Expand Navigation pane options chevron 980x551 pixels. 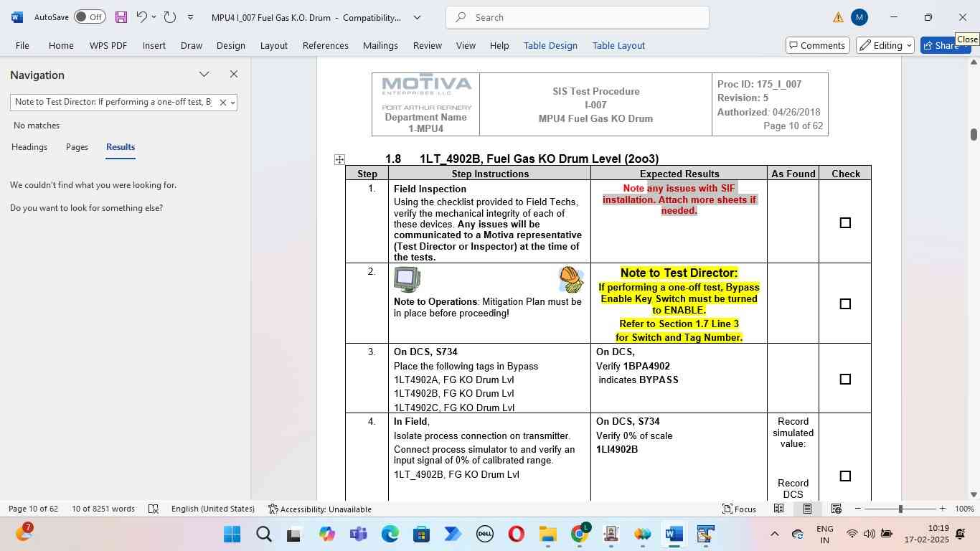[x=204, y=74]
